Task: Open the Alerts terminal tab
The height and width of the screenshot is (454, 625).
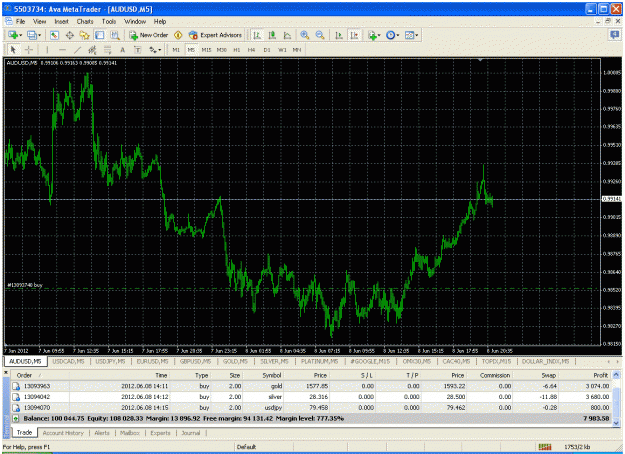Action: (x=102, y=433)
